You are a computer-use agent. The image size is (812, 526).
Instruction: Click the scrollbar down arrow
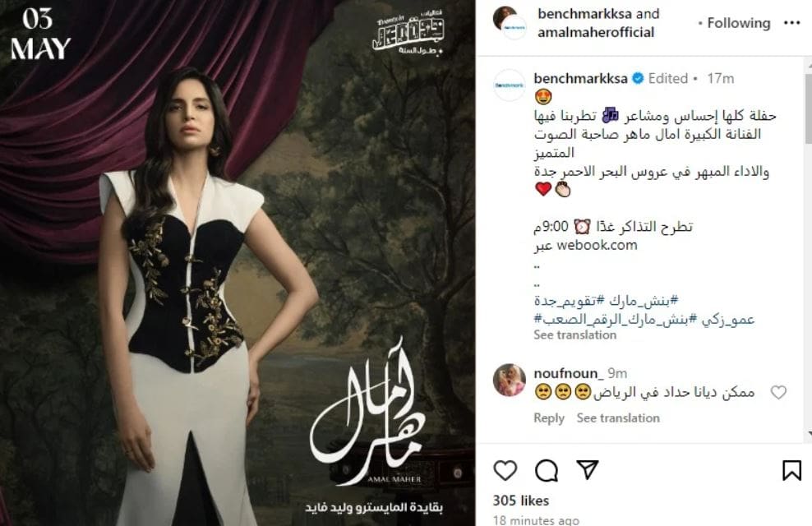pos(809,433)
